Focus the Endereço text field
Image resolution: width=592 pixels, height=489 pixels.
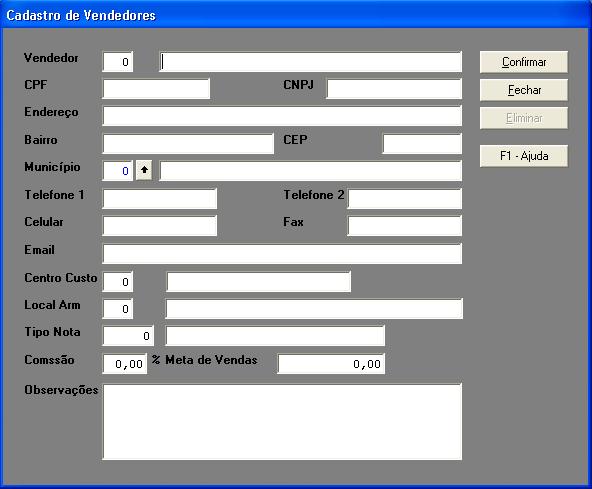[282, 116]
